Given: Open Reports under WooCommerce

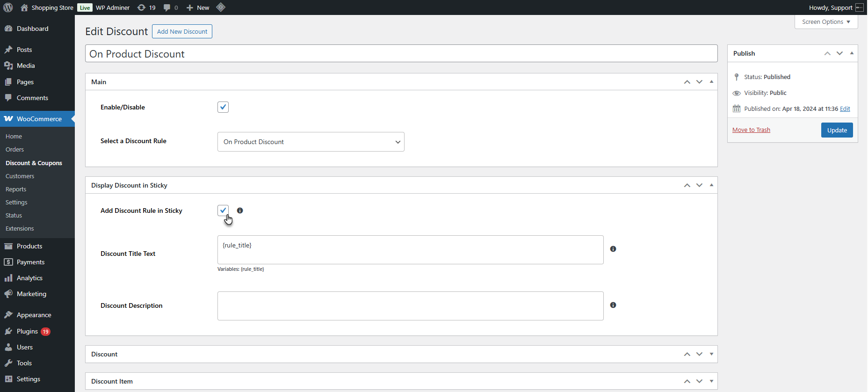Looking at the screenshot, I should tap(16, 189).
